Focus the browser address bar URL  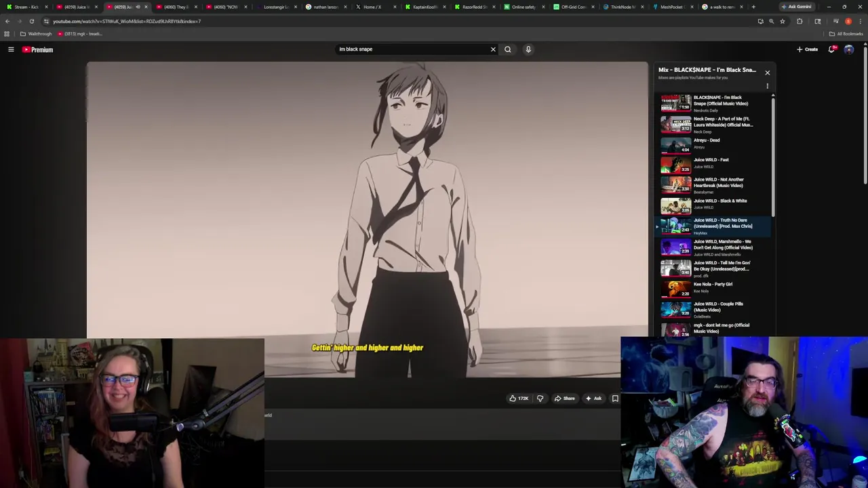point(127,21)
